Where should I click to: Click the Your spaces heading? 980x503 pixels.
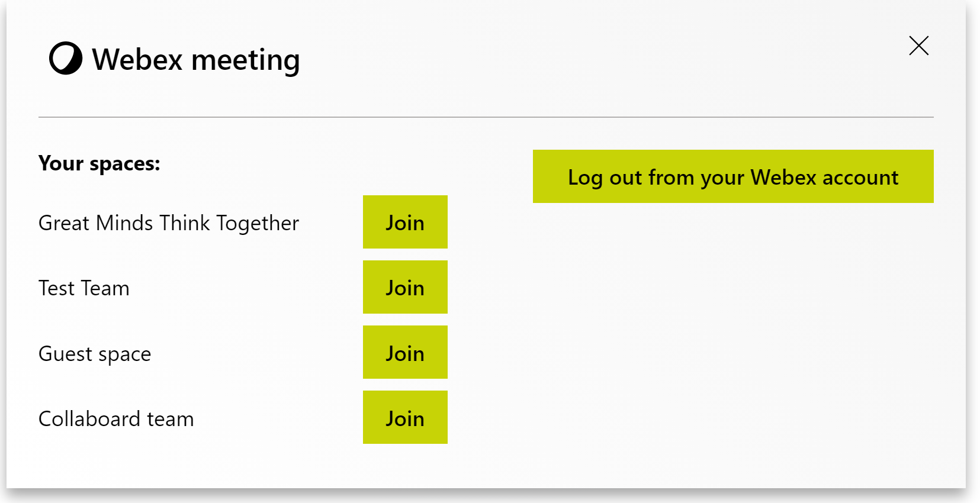tap(99, 163)
